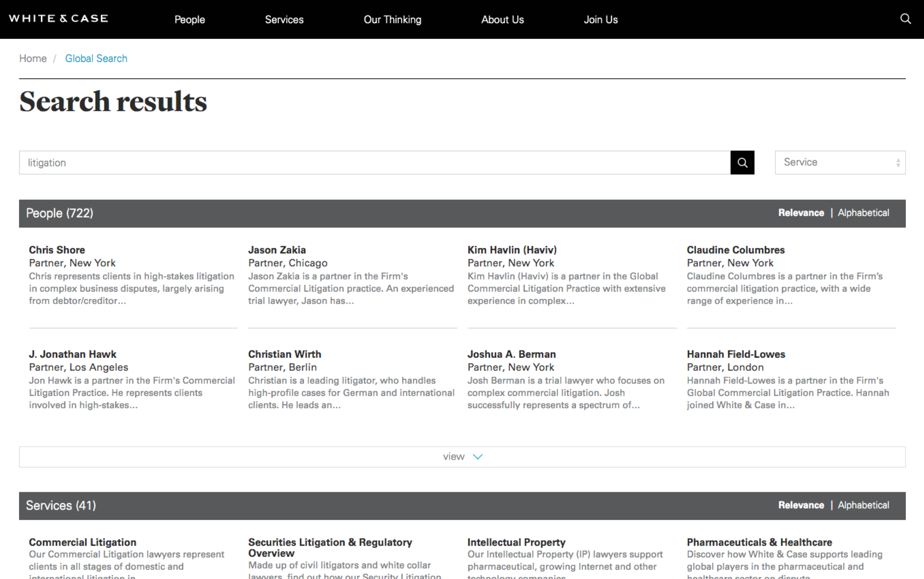This screenshot has height=579, width=924.
Task: Open the About Us menu
Action: click(x=502, y=20)
